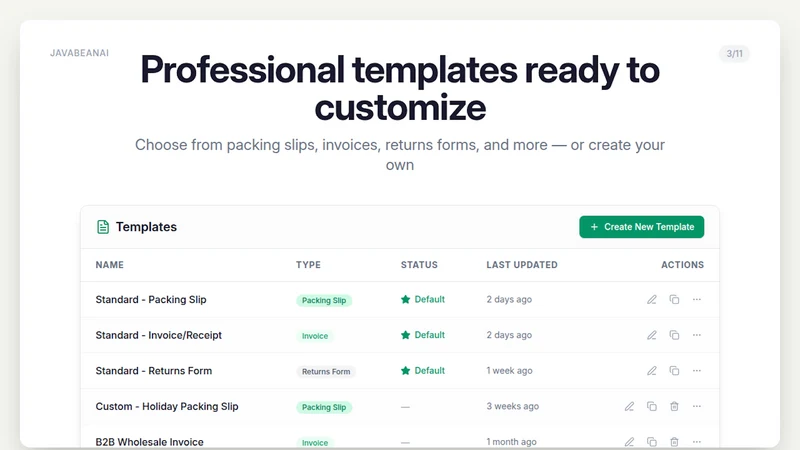Click the Invoice tag on B2B Wholesale Invoice
This screenshot has height=450, width=800.
point(315,442)
